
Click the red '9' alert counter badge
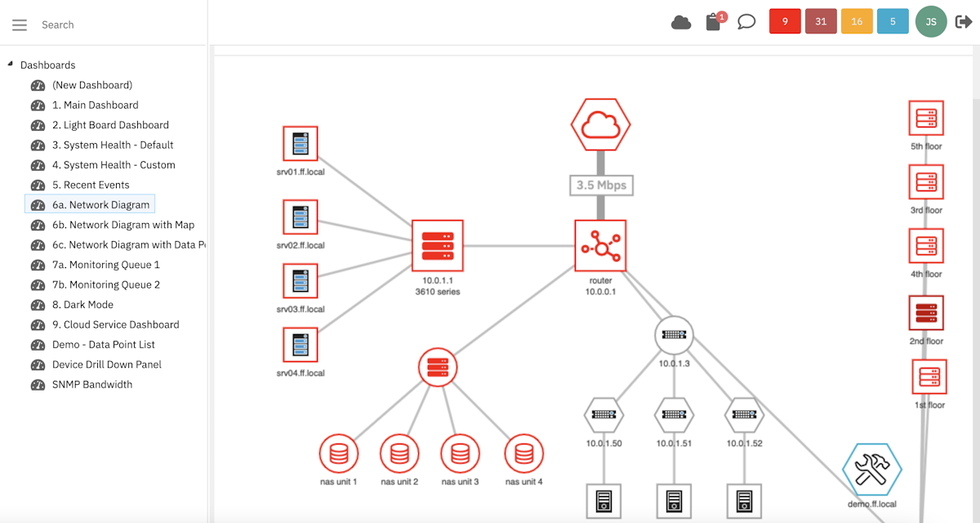point(784,21)
